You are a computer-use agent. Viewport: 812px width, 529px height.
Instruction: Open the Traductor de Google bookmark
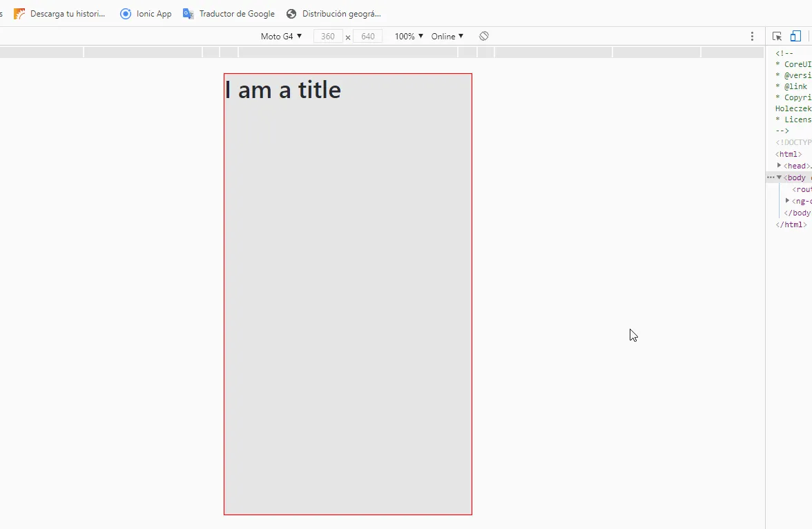(229, 14)
